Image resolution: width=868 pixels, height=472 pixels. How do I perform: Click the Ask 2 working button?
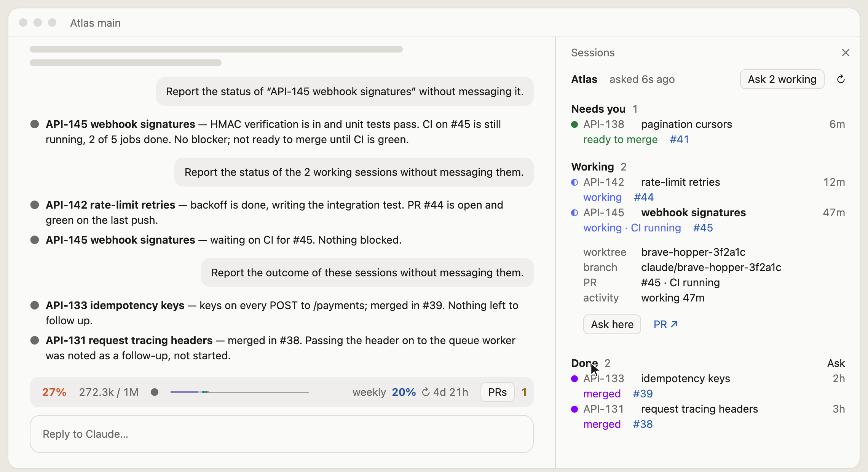pos(782,79)
